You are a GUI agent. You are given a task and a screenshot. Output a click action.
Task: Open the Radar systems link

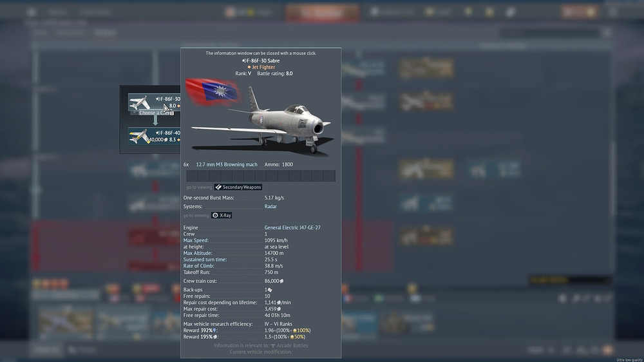[270, 207]
